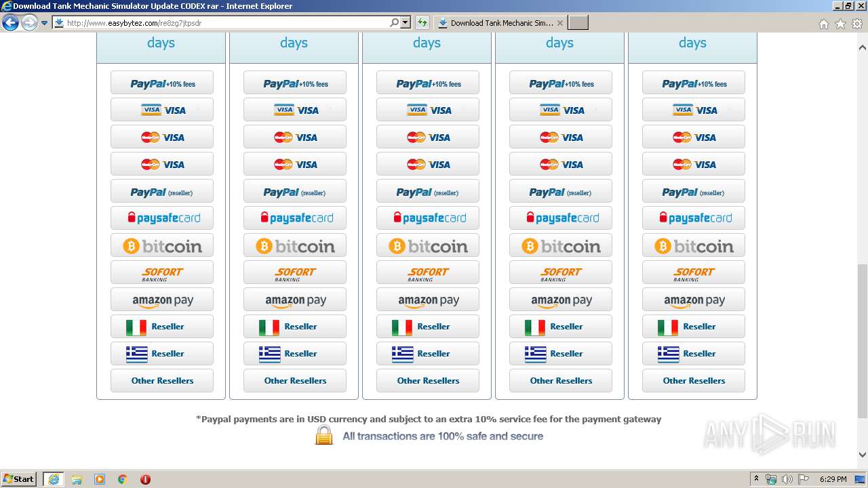The height and width of the screenshot is (488, 868).
Task: Refresh the page with the refresh button
Action: tap(422, 23)
